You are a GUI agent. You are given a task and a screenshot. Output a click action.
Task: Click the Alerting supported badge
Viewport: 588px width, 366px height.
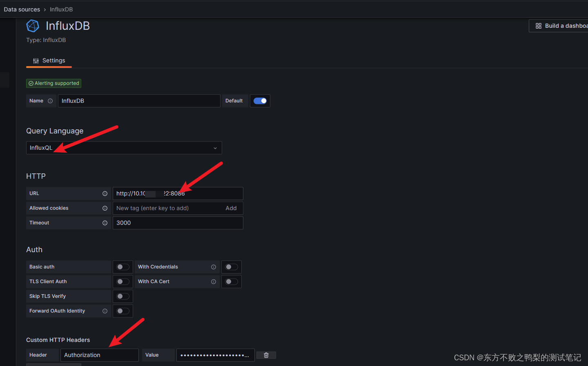click(x=53, y=83)
